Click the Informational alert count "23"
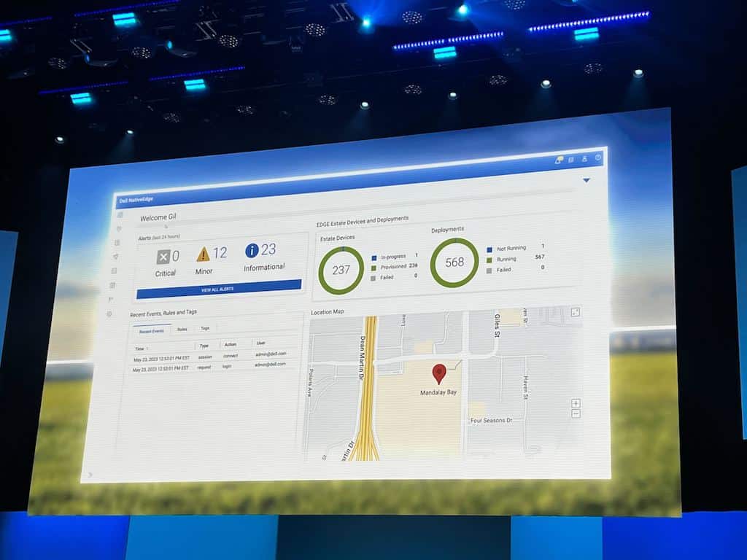The height and width of the screenshot is (560, 747). [x=268, y=249]
